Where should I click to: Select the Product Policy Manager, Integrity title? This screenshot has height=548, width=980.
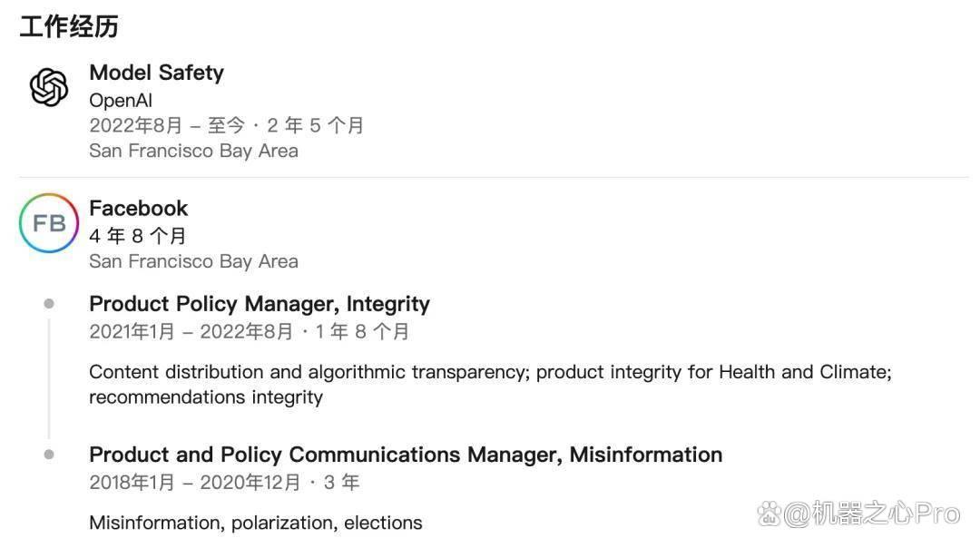point(260,304)
